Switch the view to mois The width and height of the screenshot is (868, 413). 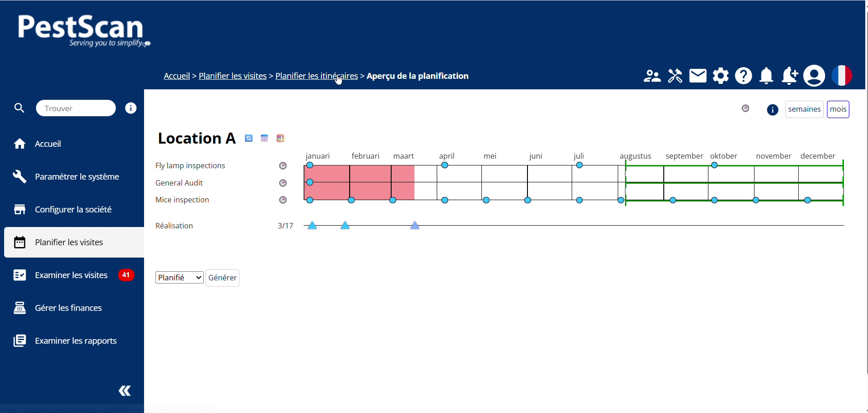[x=838, y=109]
